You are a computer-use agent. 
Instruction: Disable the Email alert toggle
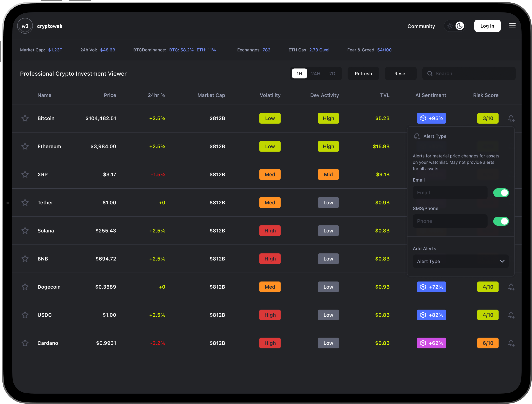pos(501,193)
